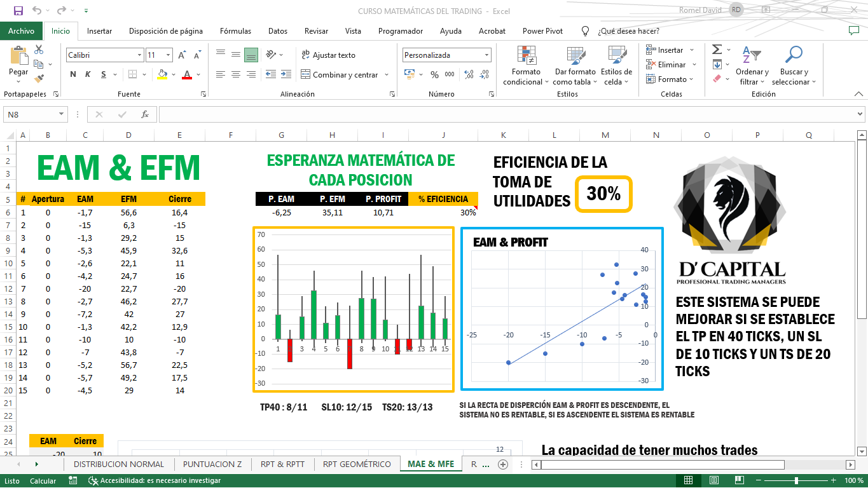Align text to the left
Viewport: 868px width, 488px height.
[x=221, y=74]
